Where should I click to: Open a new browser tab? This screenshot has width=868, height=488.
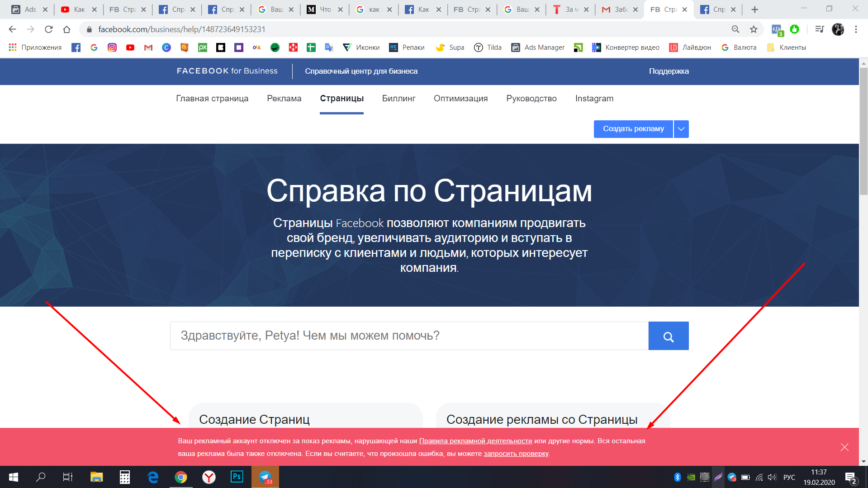coord(754,9)
